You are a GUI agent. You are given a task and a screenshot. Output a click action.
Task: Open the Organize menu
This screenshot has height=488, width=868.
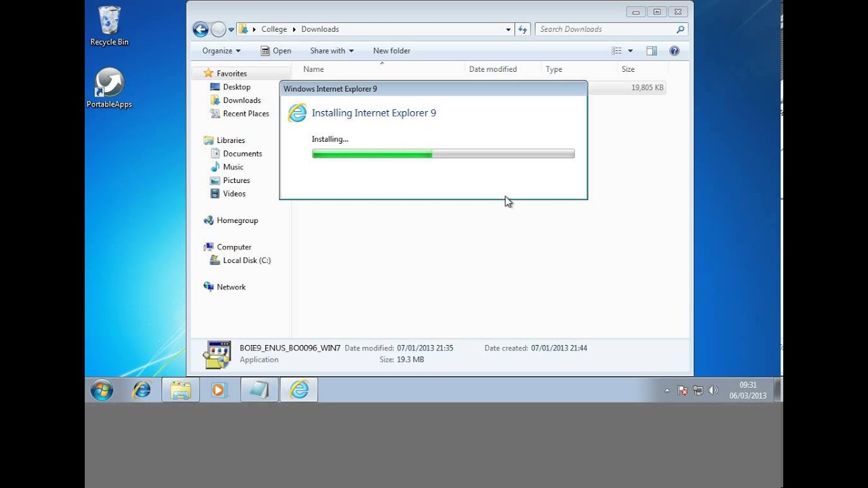tap(221, 51)
